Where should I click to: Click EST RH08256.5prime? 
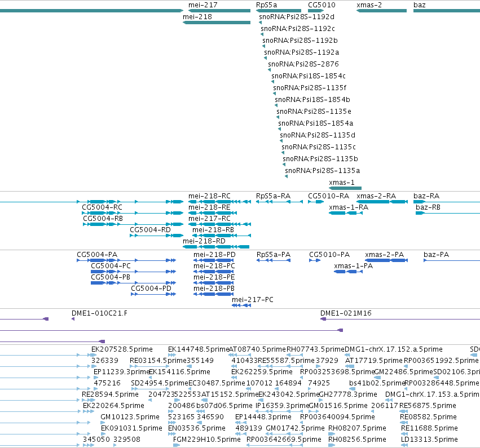(357, 440)
